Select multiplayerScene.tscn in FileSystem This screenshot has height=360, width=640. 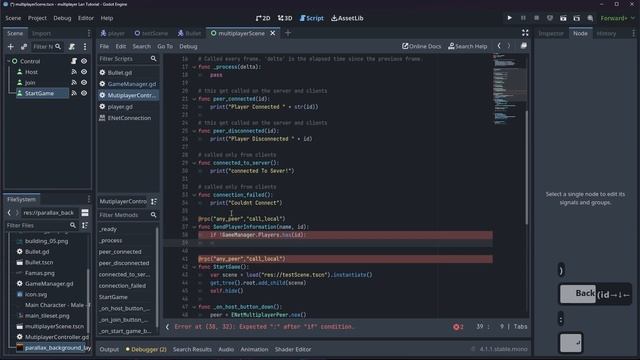coord(54,327)
